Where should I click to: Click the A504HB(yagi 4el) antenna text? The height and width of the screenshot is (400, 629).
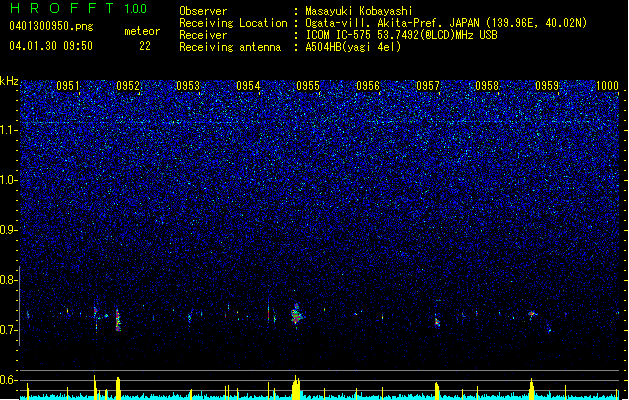coord(353,47)
